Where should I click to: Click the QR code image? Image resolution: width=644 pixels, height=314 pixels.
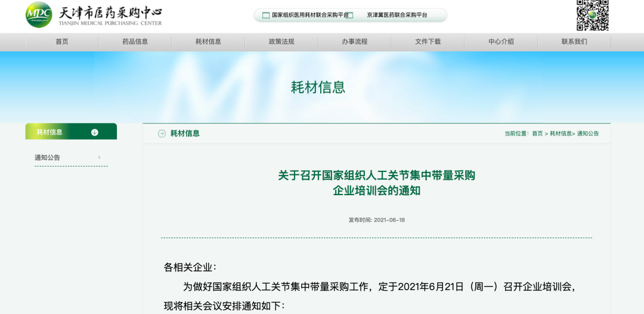[592, 15]
